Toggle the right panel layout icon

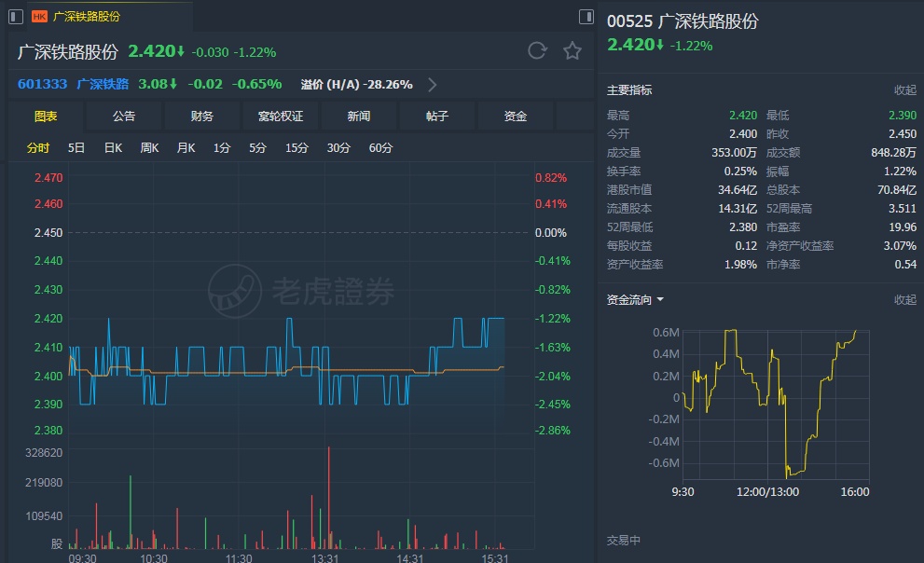tap(586, 17)
